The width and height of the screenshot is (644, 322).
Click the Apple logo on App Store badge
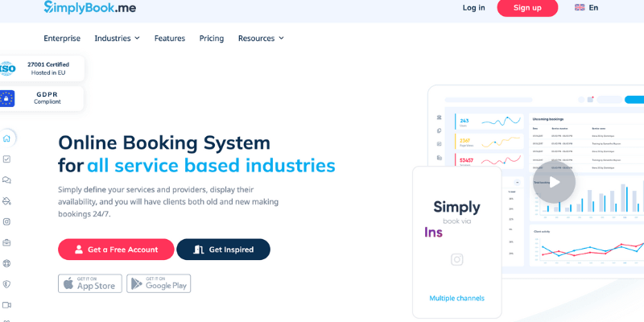(68, 283)
